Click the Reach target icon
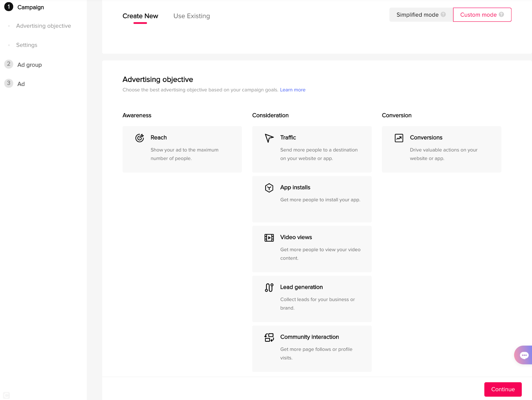Viewport: 532px width, 400px height. [x=140, y=138]
